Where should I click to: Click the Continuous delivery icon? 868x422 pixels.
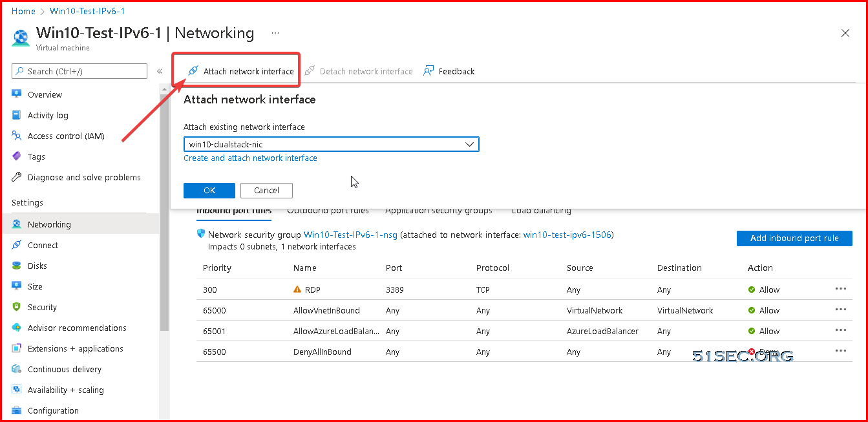point(17,369)
